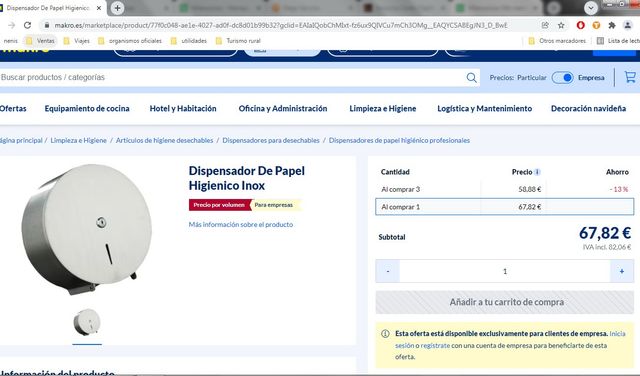Click the 67,82 € subtotal amount
Viewport: 640px width, 376px height.
605,233
